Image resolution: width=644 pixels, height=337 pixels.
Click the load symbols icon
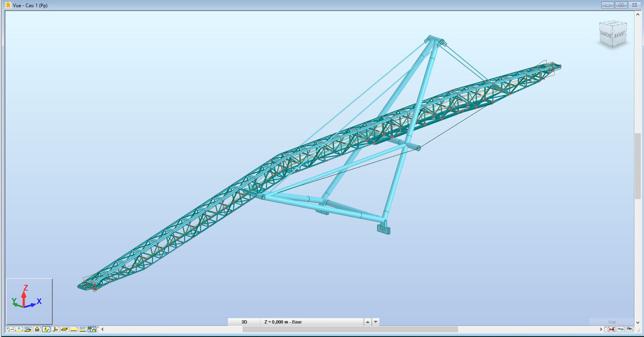pos(73,329)
